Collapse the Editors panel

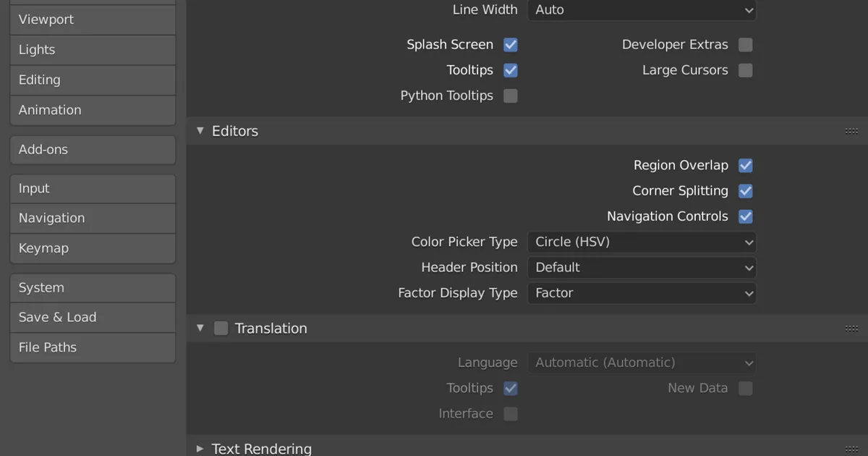[x=200, y=131]
